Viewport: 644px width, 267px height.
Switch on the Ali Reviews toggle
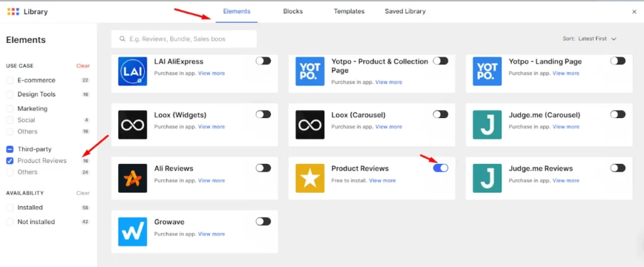tap(264, 168)
